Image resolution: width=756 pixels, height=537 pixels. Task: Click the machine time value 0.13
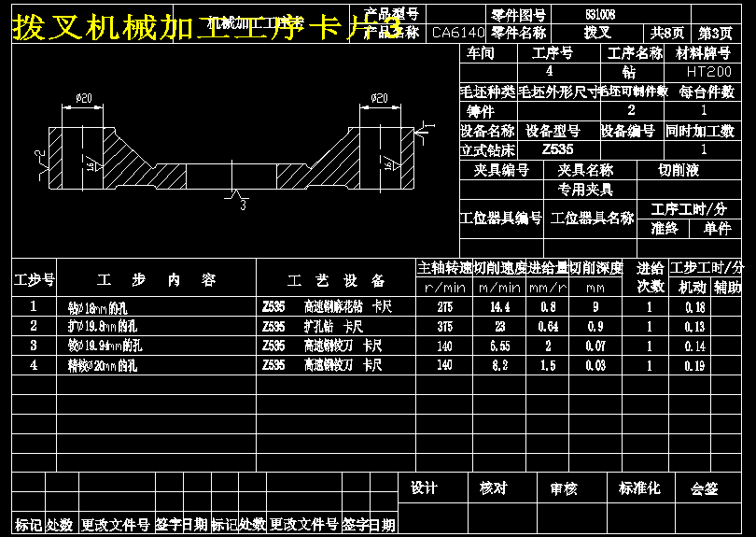point(694,327)
